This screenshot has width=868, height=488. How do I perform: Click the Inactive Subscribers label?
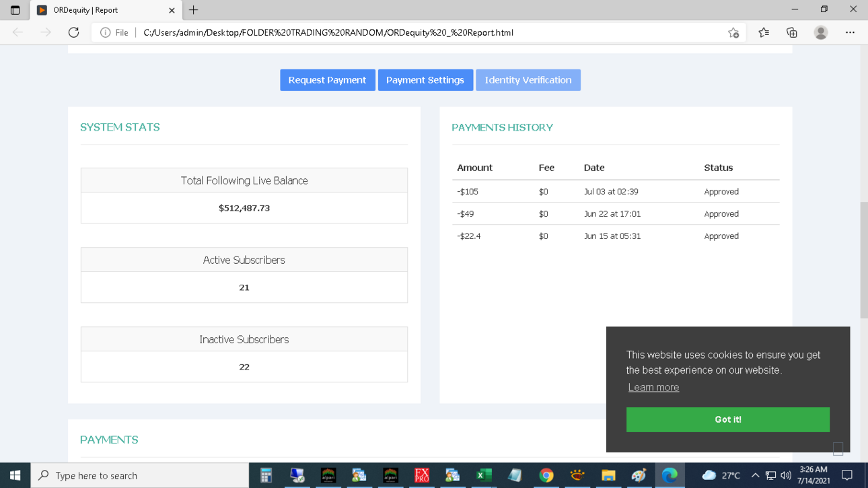tap(244, 339)
